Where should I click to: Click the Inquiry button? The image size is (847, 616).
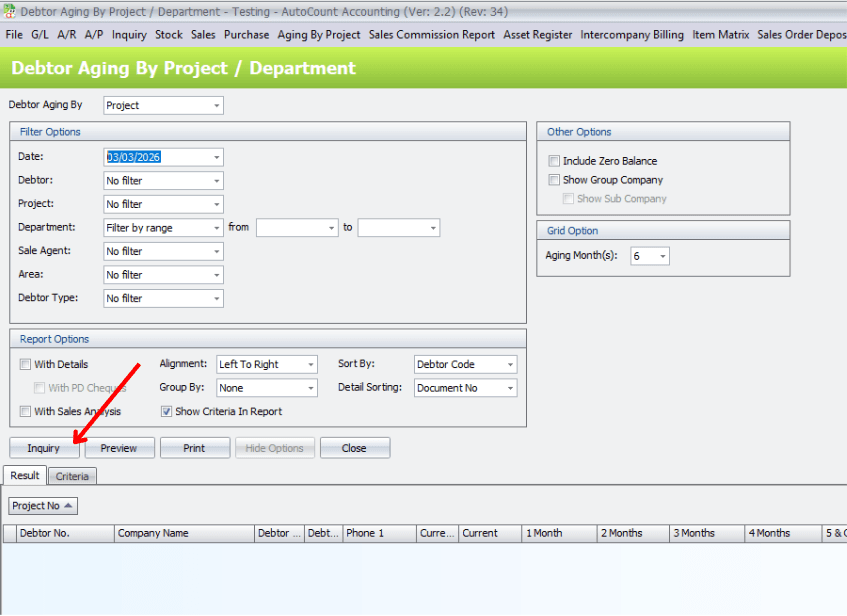click(x=44, y=448)
